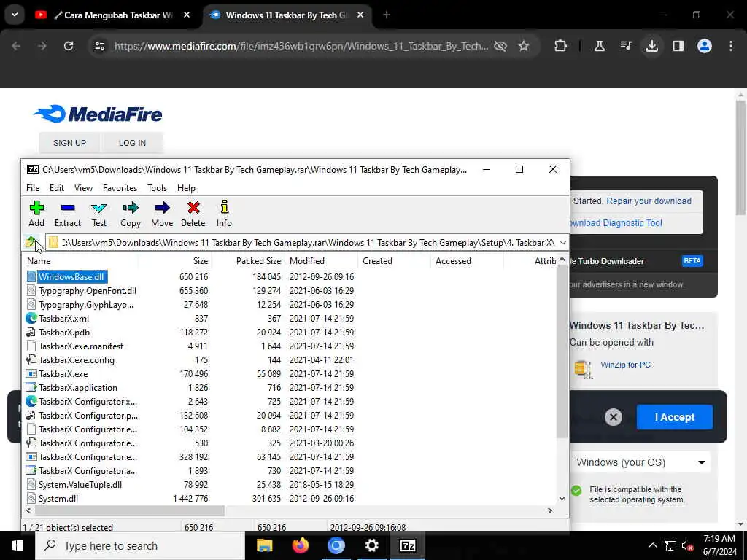Image resolution: width=747 pixels, height=560 pixels.
Task: Bookmark this page with the star icon
Action: (524, 46)
